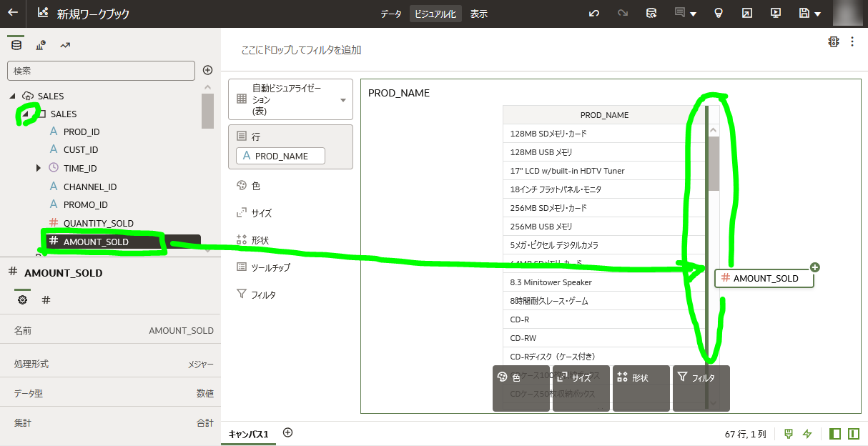Viewport: 868px width, 446px height.
Task: Add a new canvas with plus button
Action: coord(287,433)
